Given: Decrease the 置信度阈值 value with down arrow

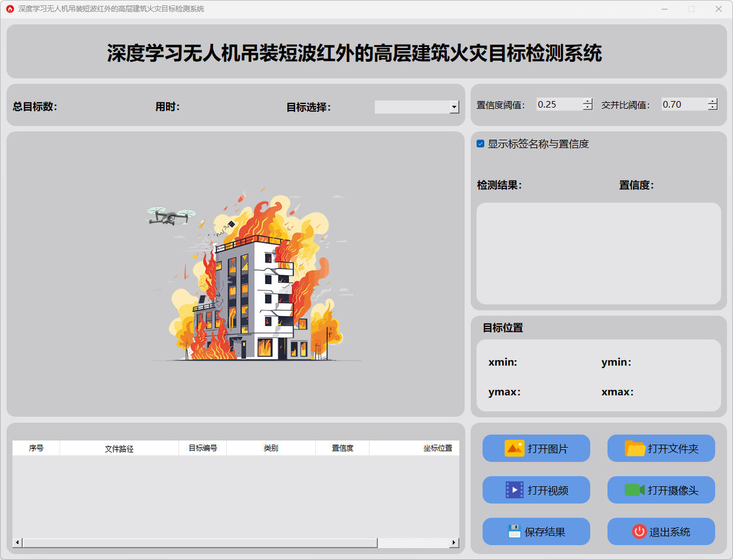Looking at the screenshot, I should coord(588,108).
